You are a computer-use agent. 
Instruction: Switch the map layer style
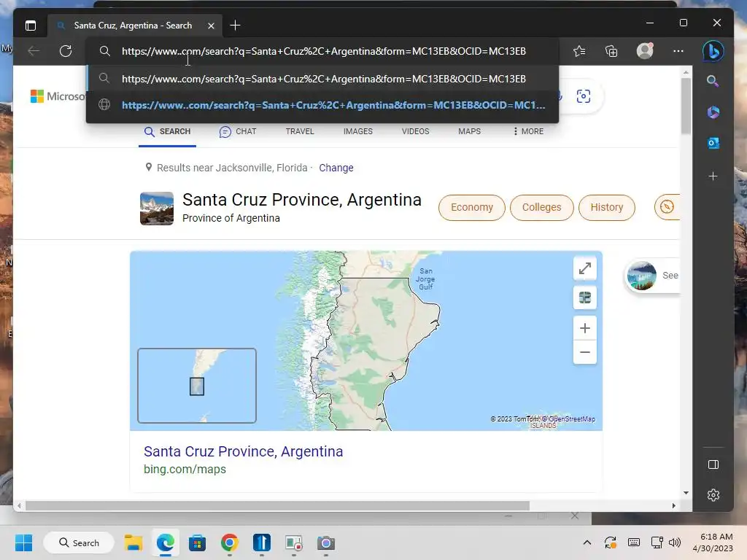[x=585, y=297]
